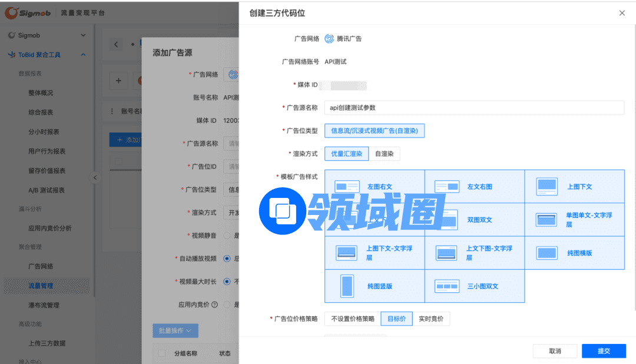Image resolution: width=636 pixels, height=364 pixels.
Task: Click into the 广告源名称 input field
Action: [473, 108]
